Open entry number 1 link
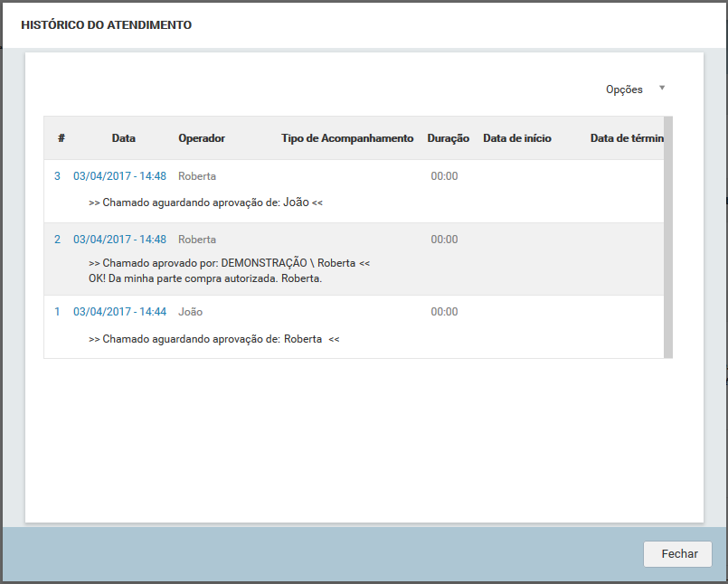The image size is (728, 584). pos(57,312)
